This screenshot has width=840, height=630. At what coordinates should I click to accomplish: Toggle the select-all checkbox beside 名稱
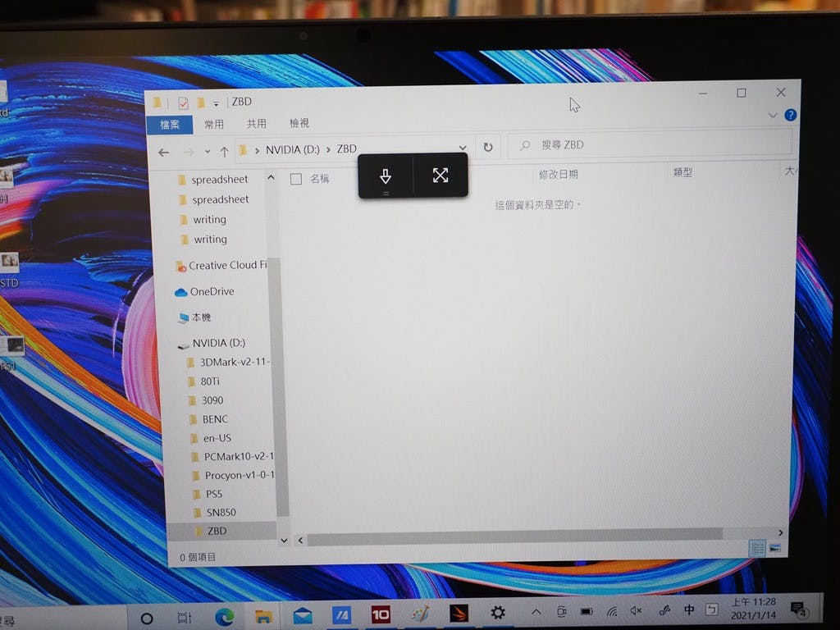tap(295, 179)
